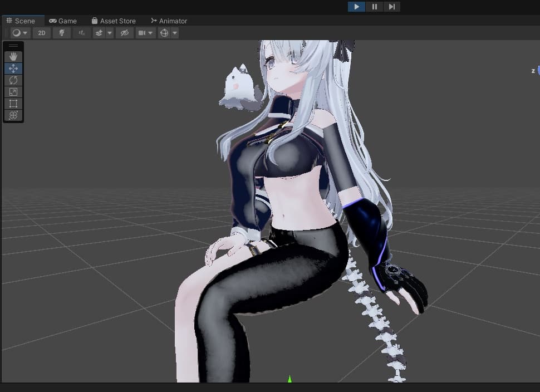Expand the camera settings dropdown arrow
Screen dimensions: 540x392
pos(150,33)
